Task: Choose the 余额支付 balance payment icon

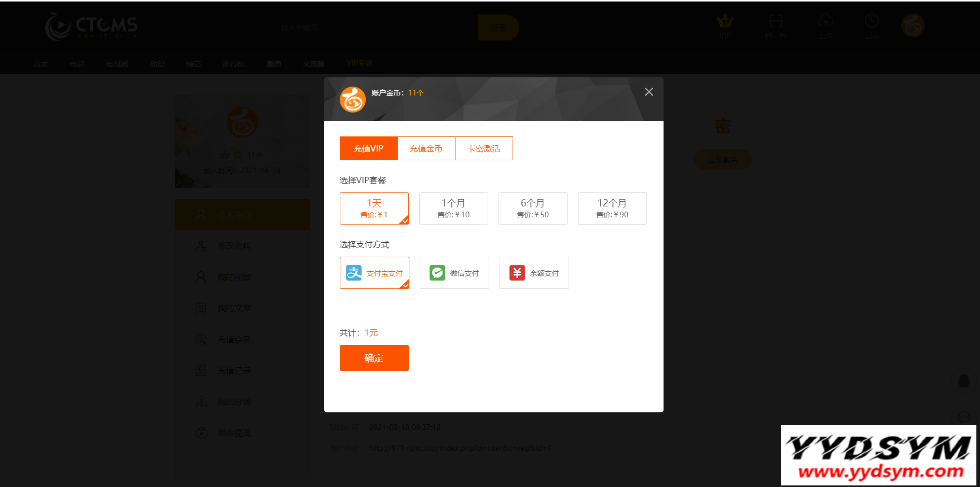Action: tap(517, 273)
